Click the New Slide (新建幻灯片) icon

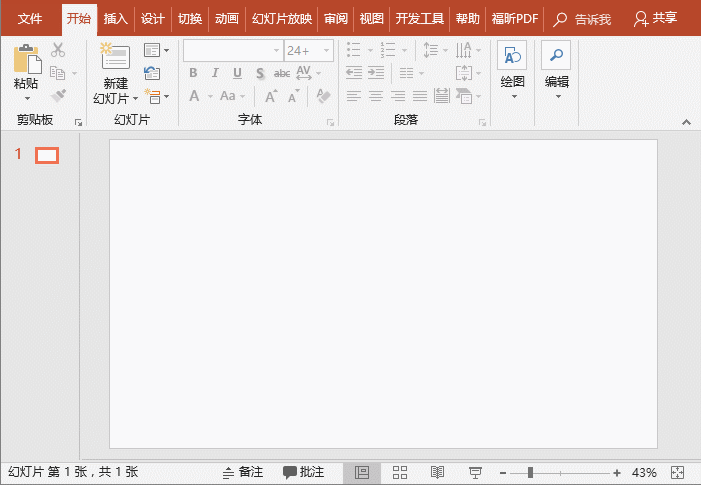(115, 58)
